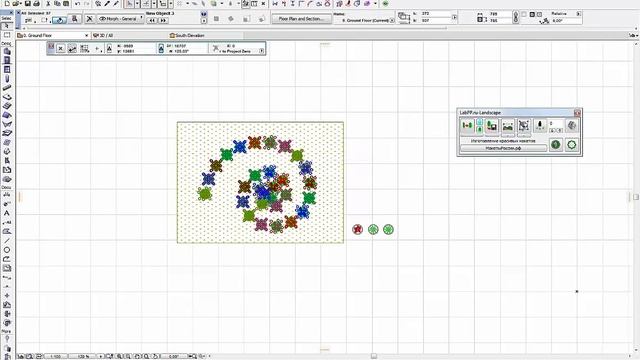Screen dimensions: 640x360
Task: Close the Landscape palette
Action: [x=577, y=113]
